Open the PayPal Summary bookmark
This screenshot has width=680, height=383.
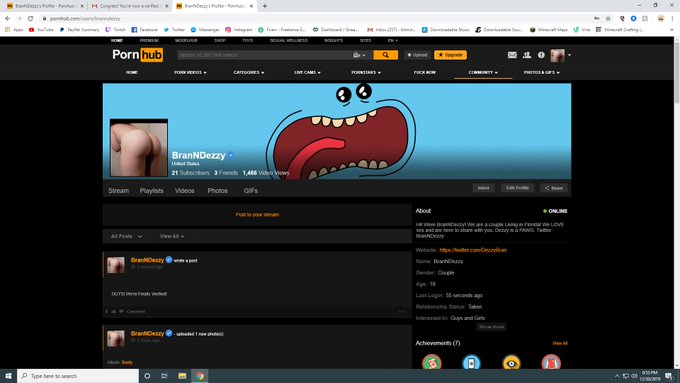pos(79,29)
